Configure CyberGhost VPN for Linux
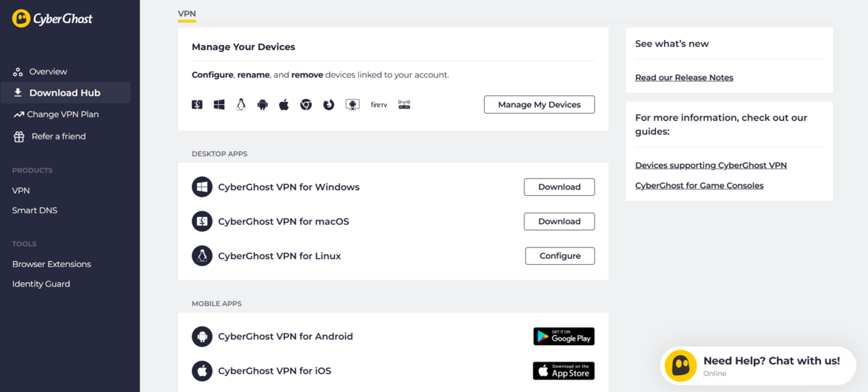Viewport: 868px width, 392px height. point(560,256)
